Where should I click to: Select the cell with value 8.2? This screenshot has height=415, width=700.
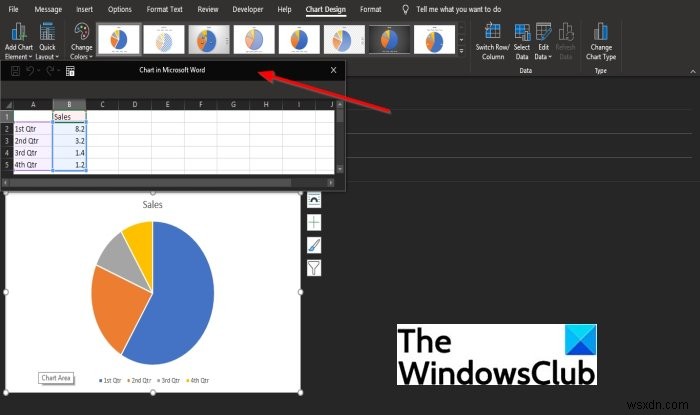[x=69, y=129]
